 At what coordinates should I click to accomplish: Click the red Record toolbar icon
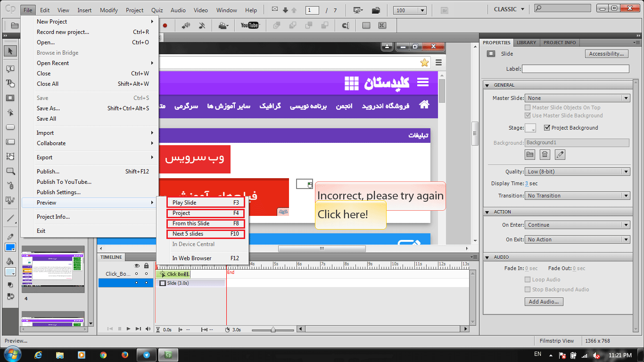pos(165,25)
